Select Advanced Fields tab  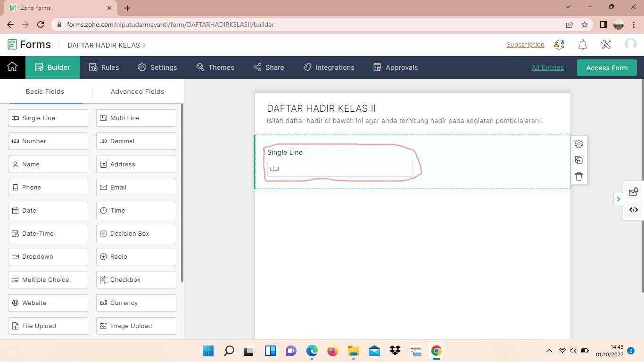[x=137, y=91]
